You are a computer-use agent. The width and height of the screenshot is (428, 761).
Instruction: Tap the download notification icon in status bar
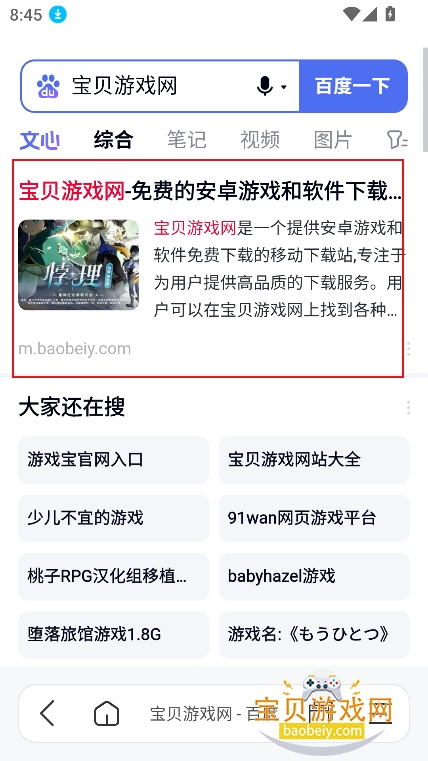tap(58, 15)
